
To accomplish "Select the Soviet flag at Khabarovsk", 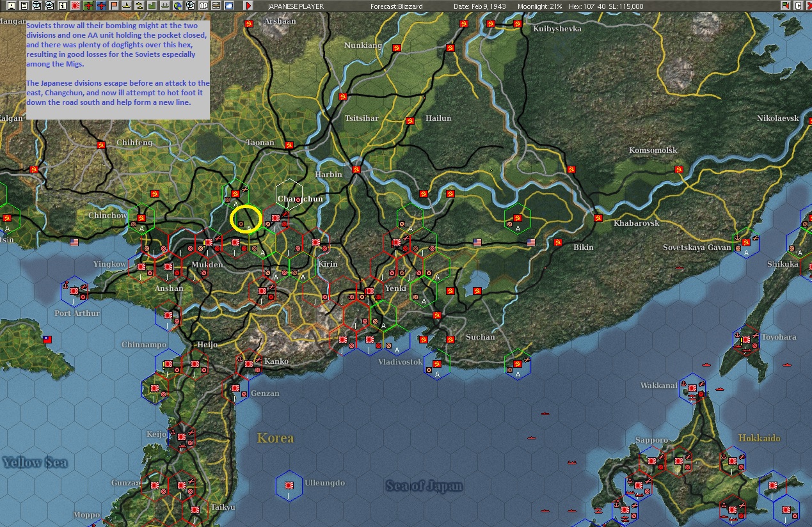I will [x=598, y=218].
